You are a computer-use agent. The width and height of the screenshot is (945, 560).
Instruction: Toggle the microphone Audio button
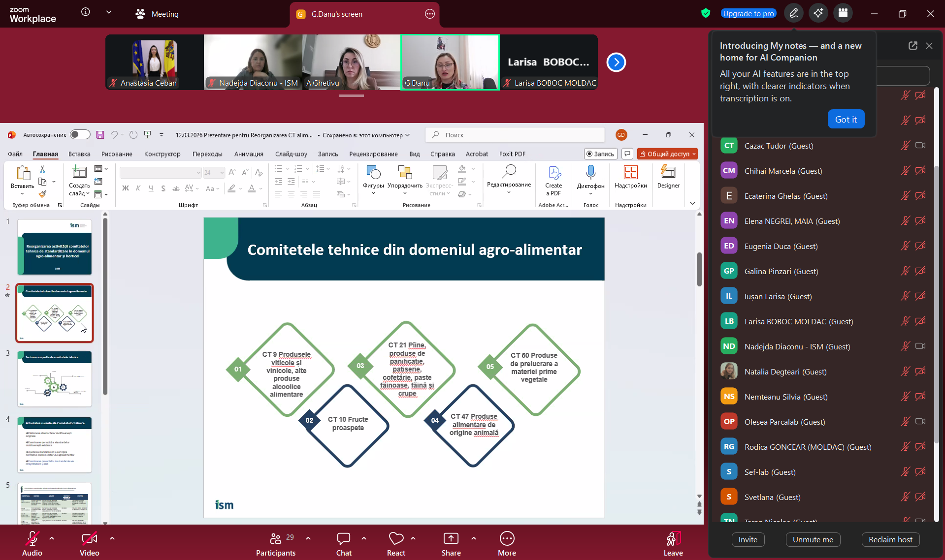32,539
